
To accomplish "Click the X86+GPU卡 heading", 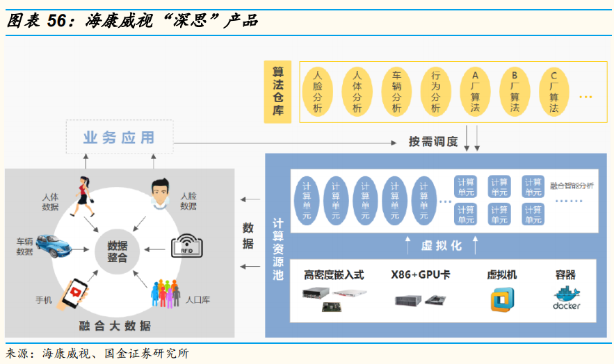I will click(x=421, y=275).
